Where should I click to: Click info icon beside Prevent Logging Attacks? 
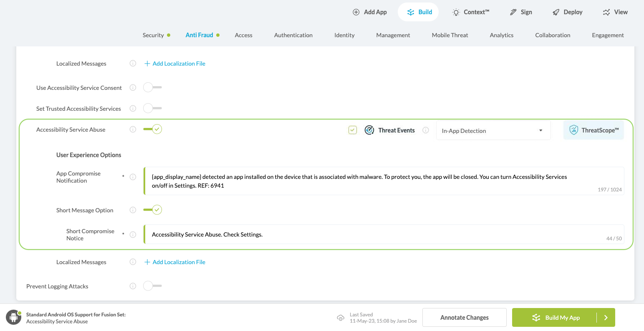[133, 286]
